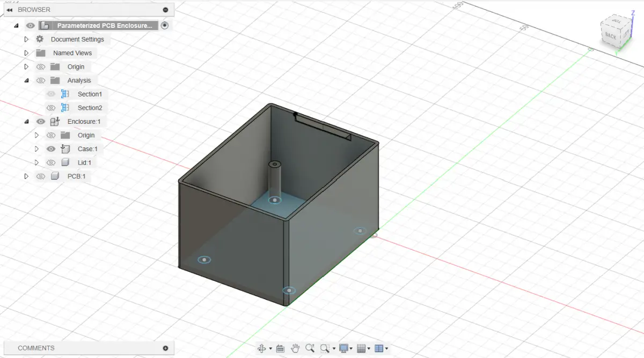Open the Grid and Snaps dropdown arrow
The width and height of the screenshot is (644, 358).
369,349
